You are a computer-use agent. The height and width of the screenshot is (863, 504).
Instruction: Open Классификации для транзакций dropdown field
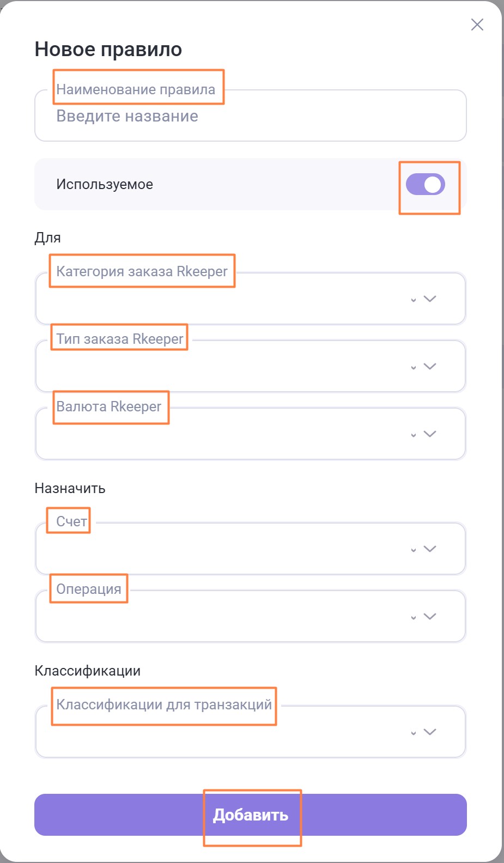[x=218, y=732]
